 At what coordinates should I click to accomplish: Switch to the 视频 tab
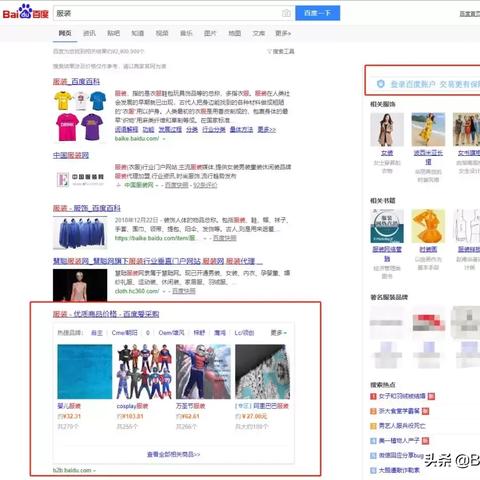click(x=162, y=33)
